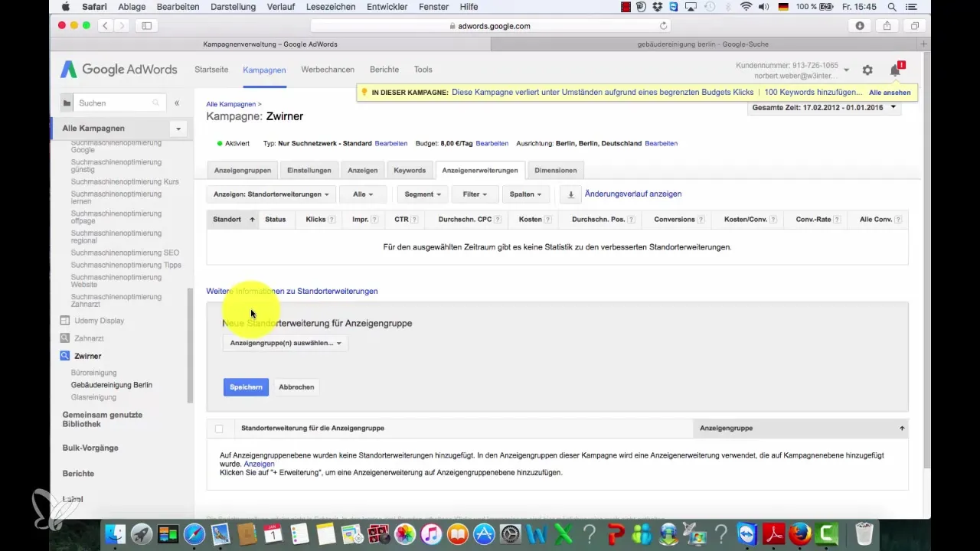
Task: Click the Conv.-Rate column help icon
Action: [837, 220]
